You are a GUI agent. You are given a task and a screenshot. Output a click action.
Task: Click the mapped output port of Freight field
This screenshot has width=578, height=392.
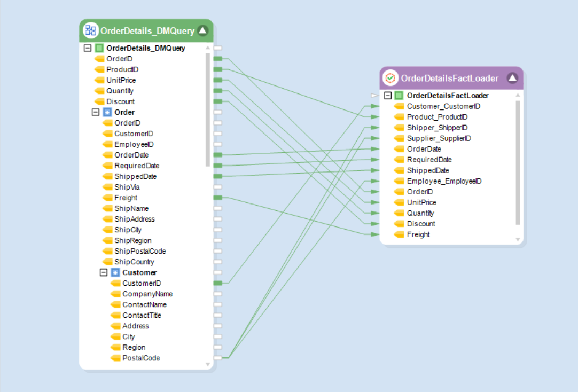218,198
